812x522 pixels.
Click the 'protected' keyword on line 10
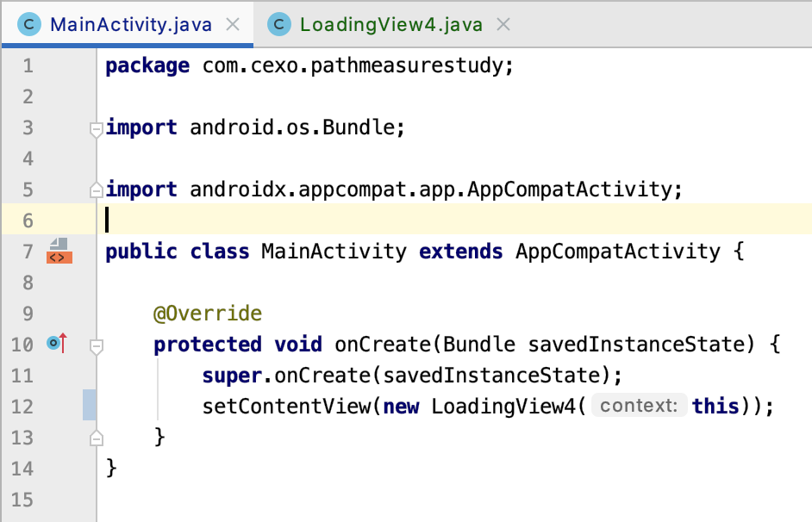[208, 345]
